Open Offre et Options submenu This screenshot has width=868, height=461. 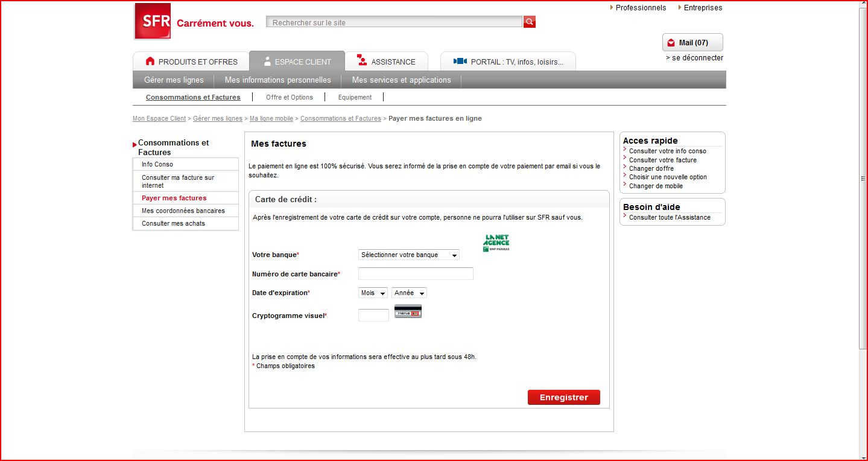[x=290, y=97]
